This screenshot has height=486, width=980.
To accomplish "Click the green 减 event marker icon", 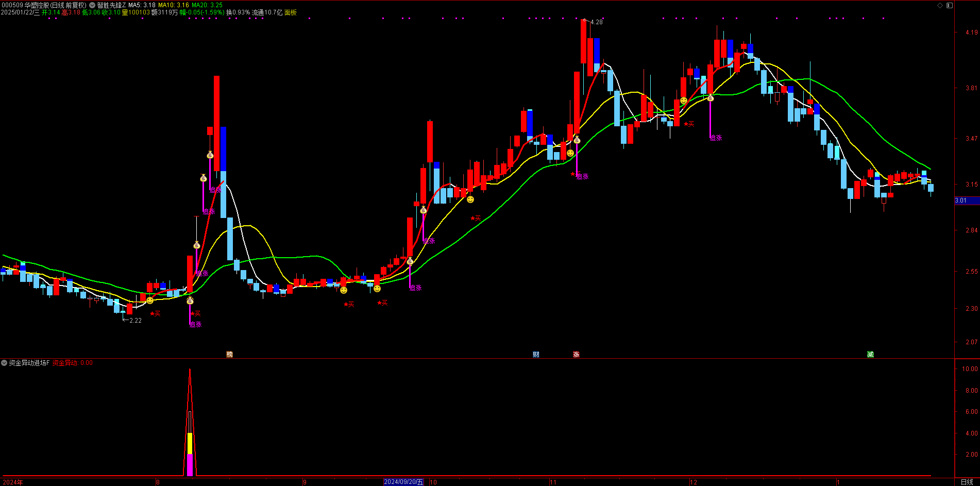I will 870,354.
